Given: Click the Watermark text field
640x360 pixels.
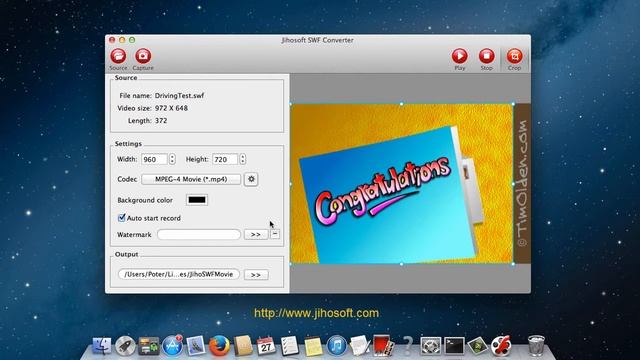Looking at the screenshot, I should 199,234.
